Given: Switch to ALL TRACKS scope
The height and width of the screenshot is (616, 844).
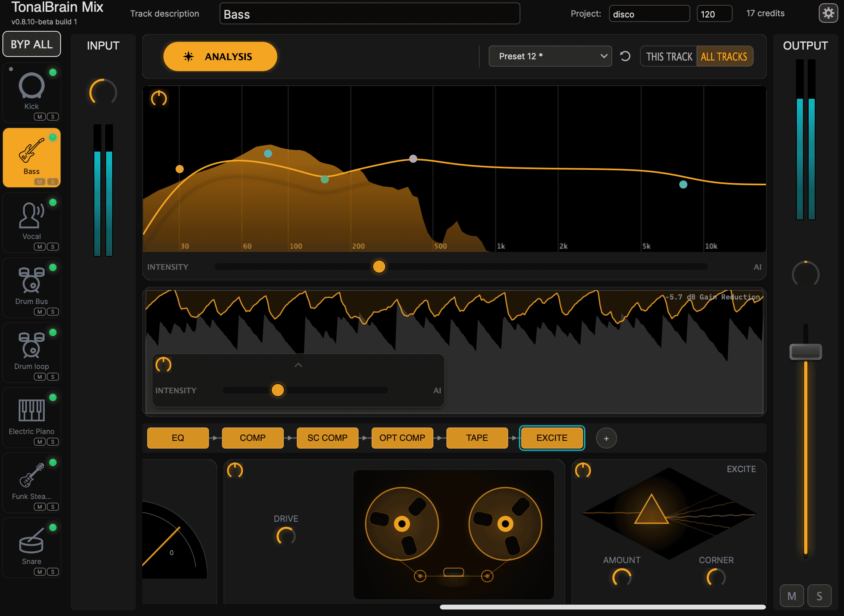Looking at the screenshot, I should 724,56.
